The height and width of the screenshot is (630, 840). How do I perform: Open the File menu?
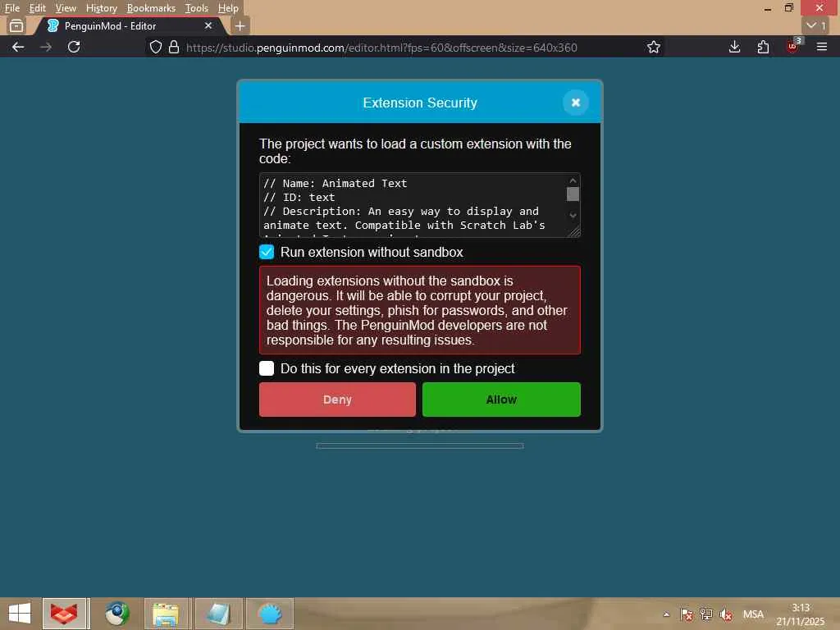pyautogui.click(x=11, y=8)
